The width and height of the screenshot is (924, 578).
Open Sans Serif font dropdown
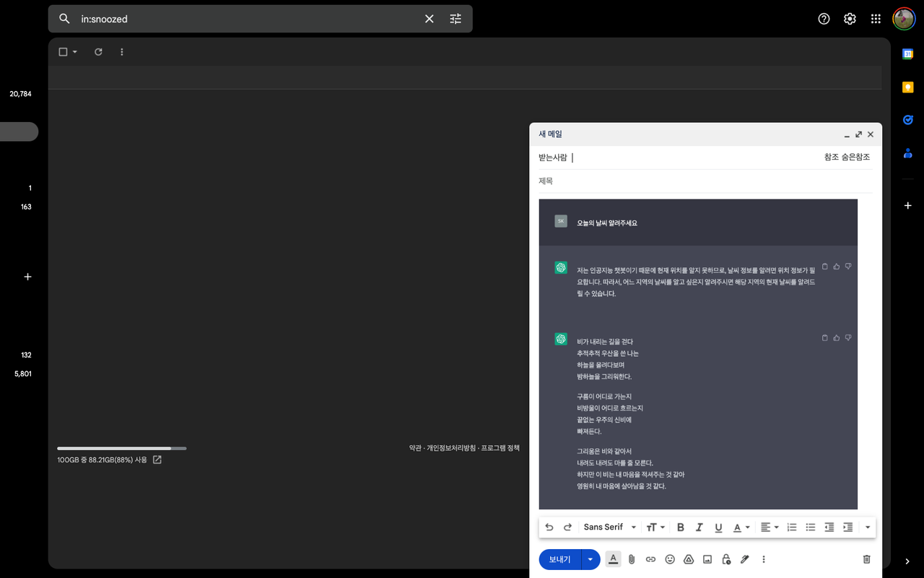610,527
